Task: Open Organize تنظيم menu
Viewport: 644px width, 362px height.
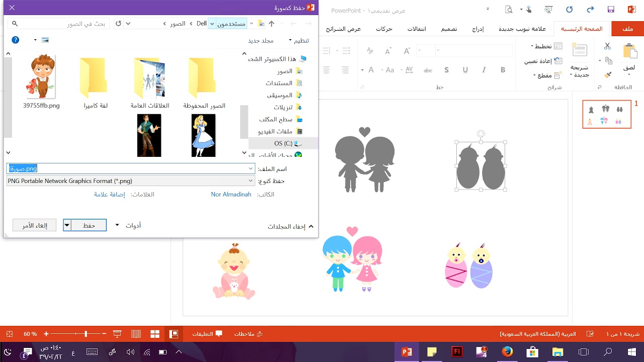Action: pos(299,40)
